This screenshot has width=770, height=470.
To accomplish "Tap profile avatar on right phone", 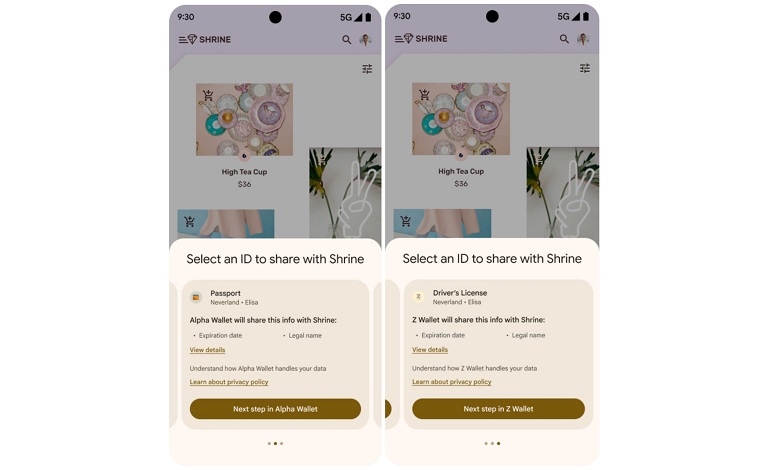I will (x=583, y=39).
